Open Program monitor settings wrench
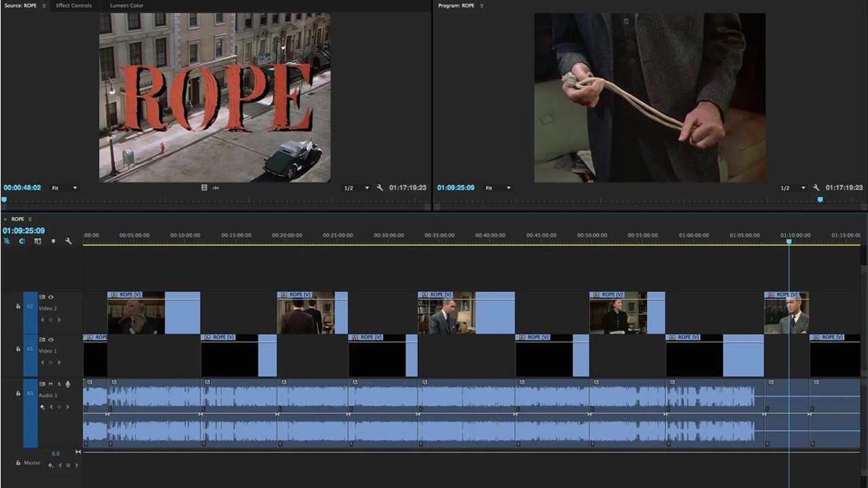The height and width of the screenshot is (488, 868). 816,188
